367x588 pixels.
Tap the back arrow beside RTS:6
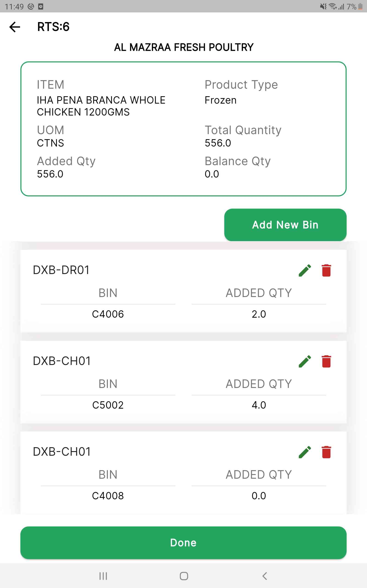14,27
